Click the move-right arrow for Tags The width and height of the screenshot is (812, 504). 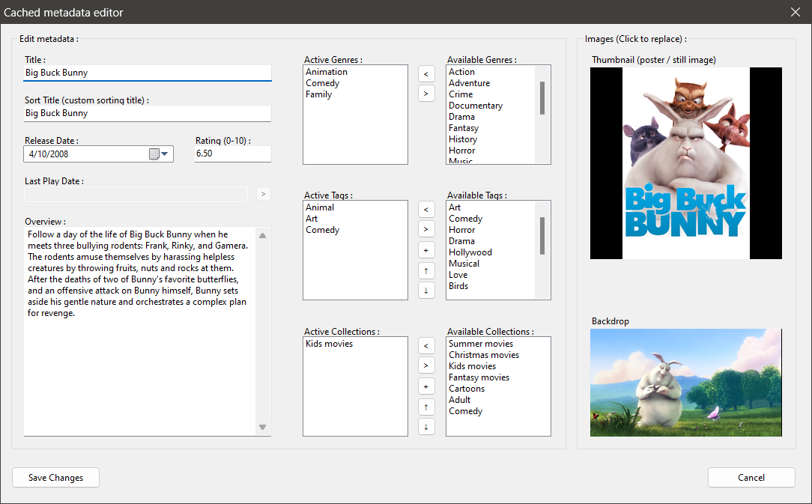coord(426,229)
